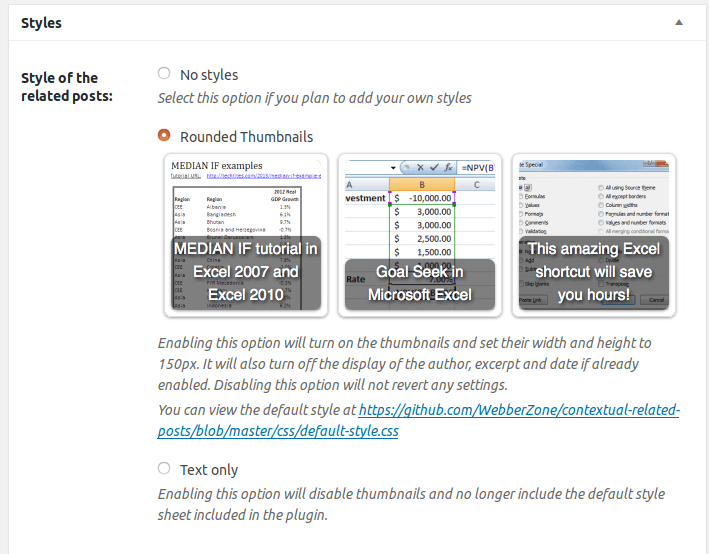Click the amazing Excel shortcut thumbnail
This screenshot has height=554, width=709.
coord(594,235)
